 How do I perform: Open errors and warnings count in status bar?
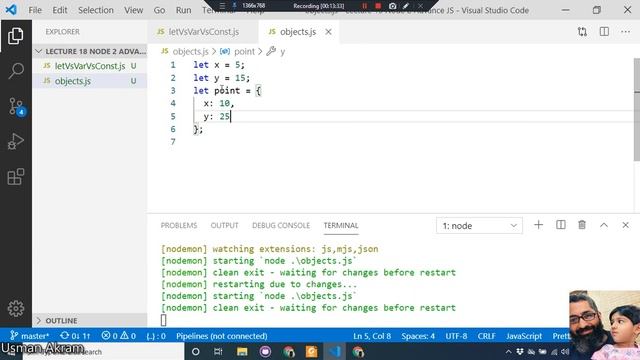(119, 336)
